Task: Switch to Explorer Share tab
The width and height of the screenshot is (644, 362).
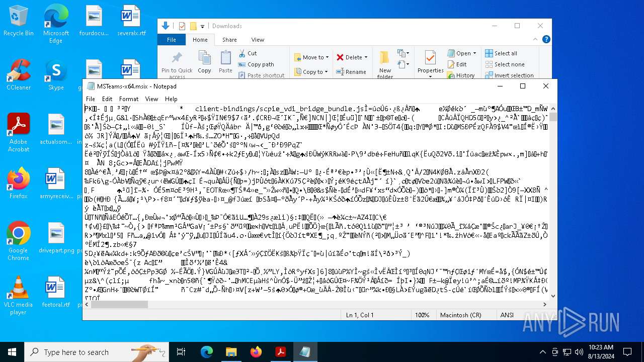Action: tap(229, 40)
